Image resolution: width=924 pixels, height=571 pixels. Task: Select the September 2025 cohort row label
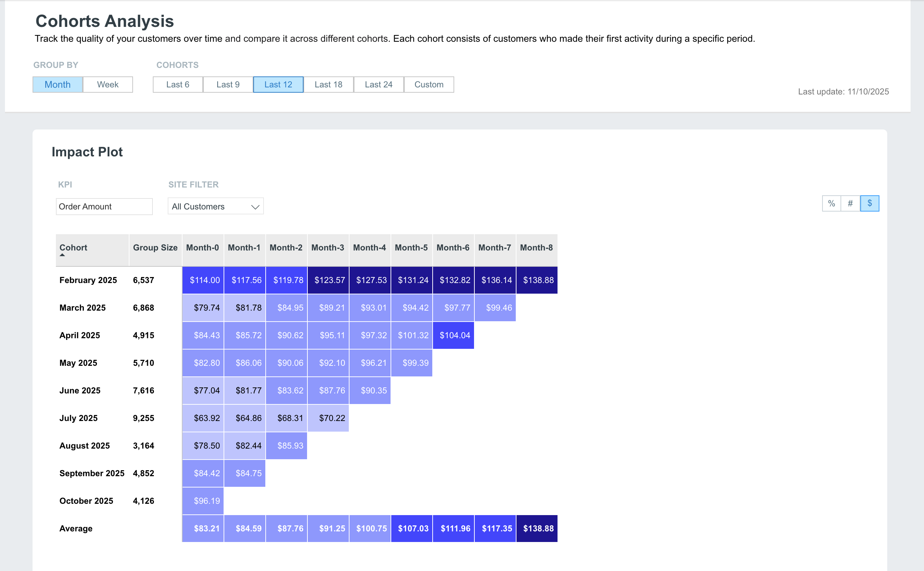click(x=92, y=473)
